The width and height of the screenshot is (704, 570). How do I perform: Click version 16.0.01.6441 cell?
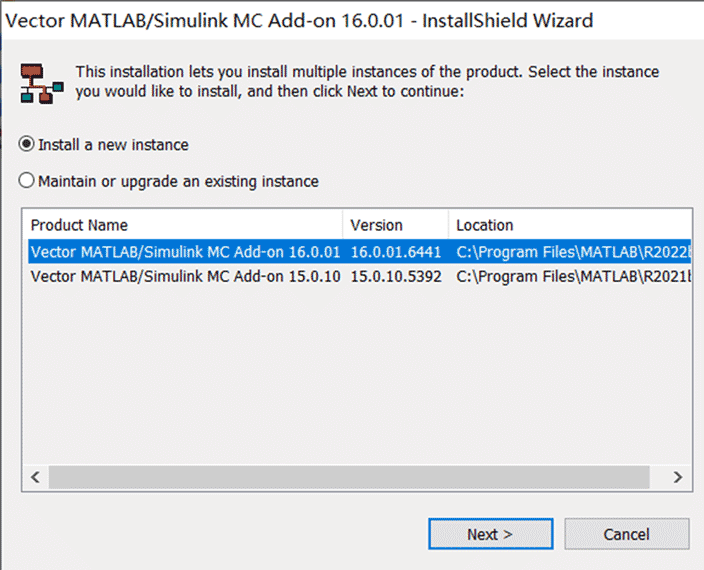[x=396, y=252]
